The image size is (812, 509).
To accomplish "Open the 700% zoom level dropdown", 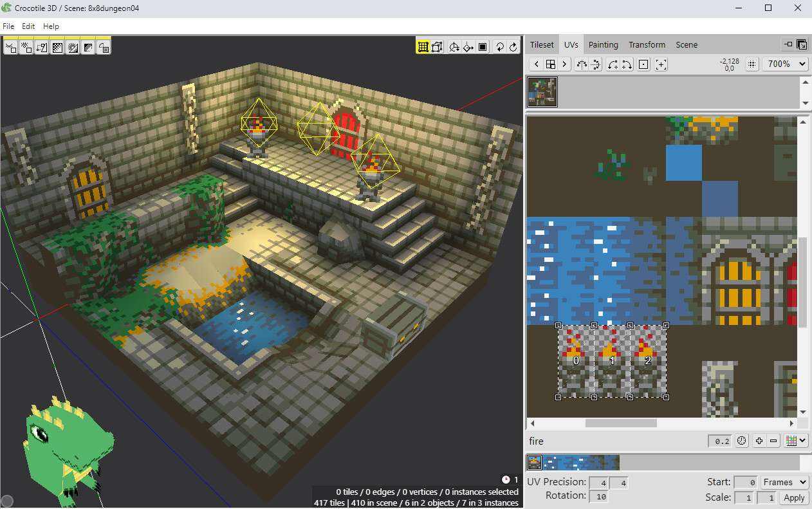I will tap(785, 64).
